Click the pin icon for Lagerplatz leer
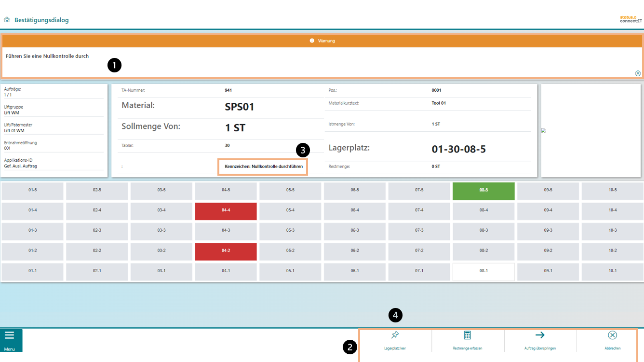Screen dimensions: 644x362 [x=395, y=335]
